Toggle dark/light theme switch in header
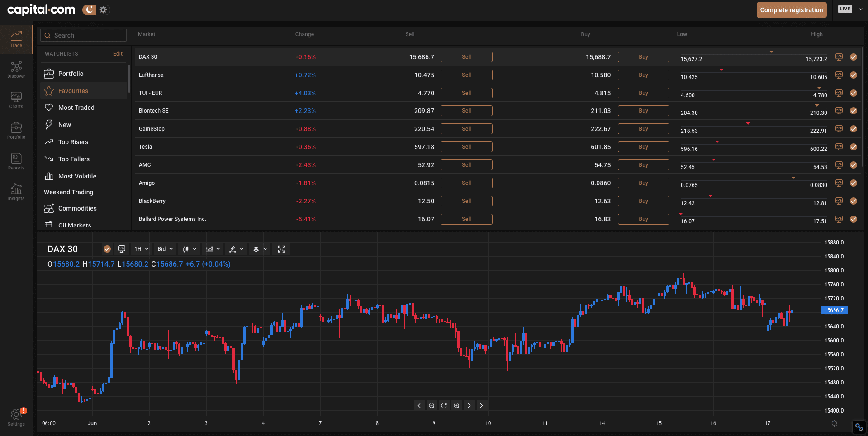 pos(96,10)
